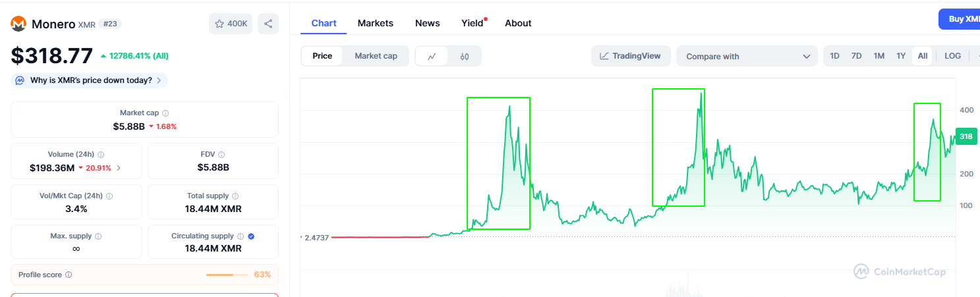
Task: Switch chart to Market cap
Action: [376, 56]
